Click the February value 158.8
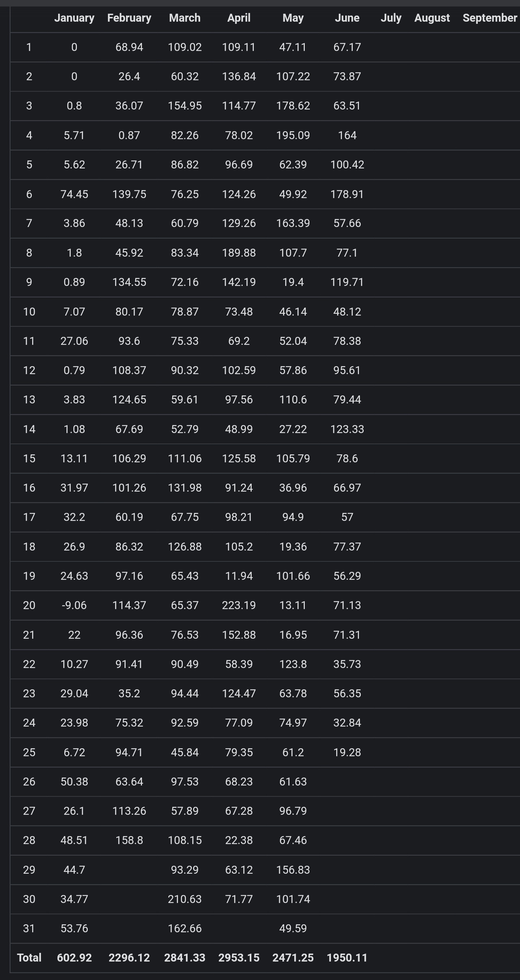This screenshot has height=980, width=520. click(129, 840)
